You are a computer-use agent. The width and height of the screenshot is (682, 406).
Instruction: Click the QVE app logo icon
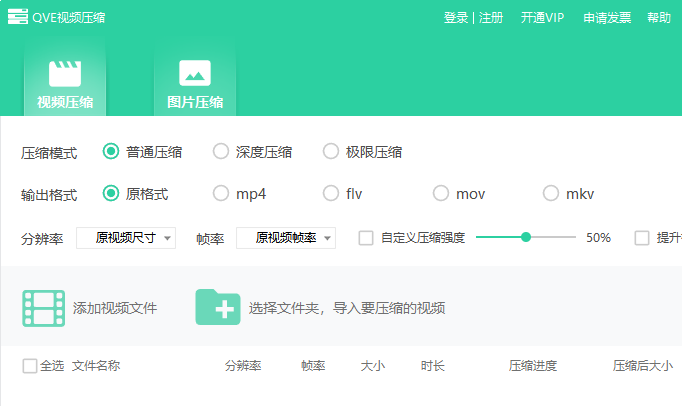click(17, 17)
